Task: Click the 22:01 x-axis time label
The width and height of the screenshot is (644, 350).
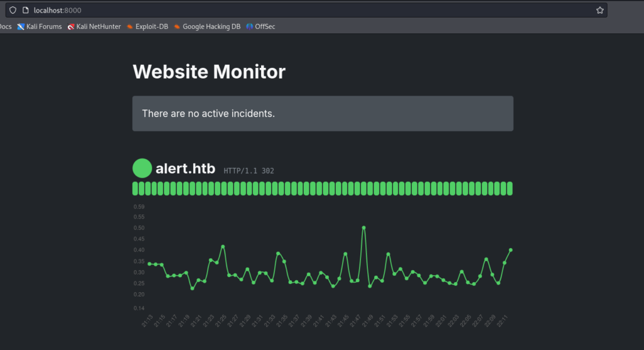Action: tap(441, 321)
